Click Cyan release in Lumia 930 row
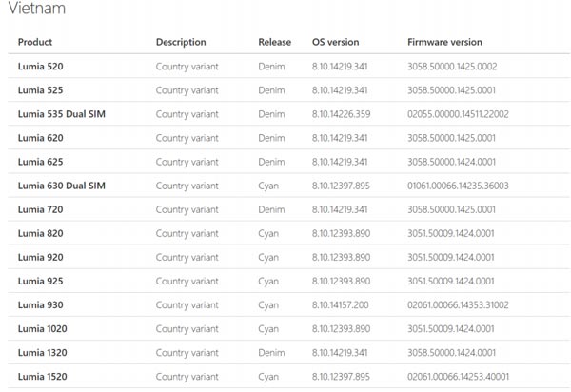 click(x=268, y=305)
